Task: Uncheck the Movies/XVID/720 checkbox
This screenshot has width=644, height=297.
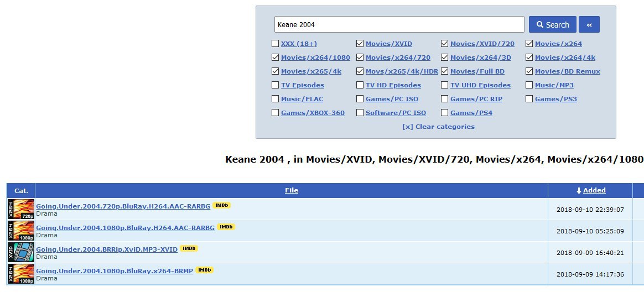Action: (444, 44)
